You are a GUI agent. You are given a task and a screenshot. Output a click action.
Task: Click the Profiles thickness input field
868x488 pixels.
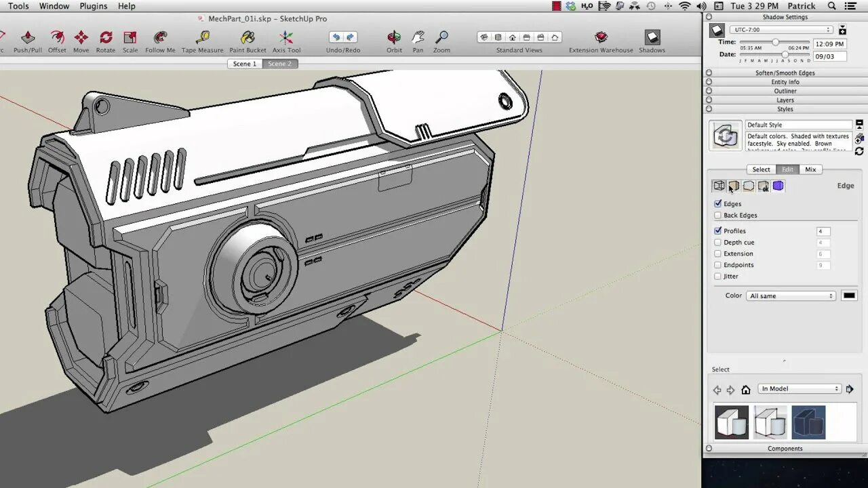tap(823, 231)
